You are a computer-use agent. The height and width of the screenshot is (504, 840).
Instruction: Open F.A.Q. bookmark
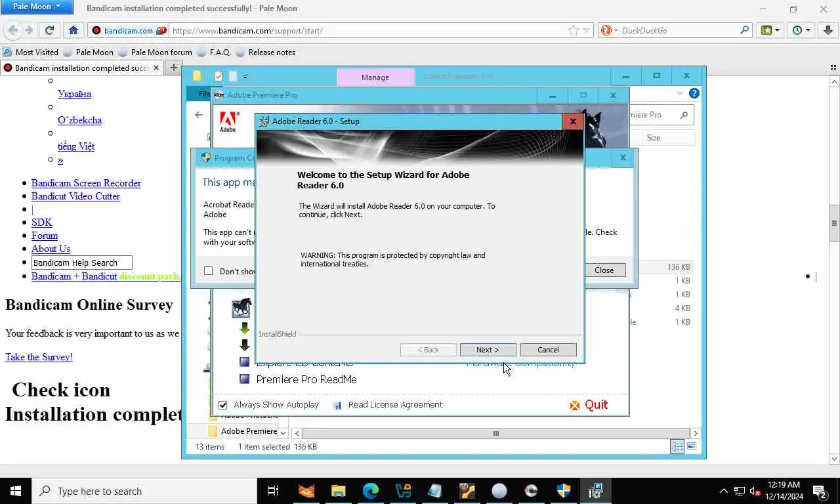[214, 52]
